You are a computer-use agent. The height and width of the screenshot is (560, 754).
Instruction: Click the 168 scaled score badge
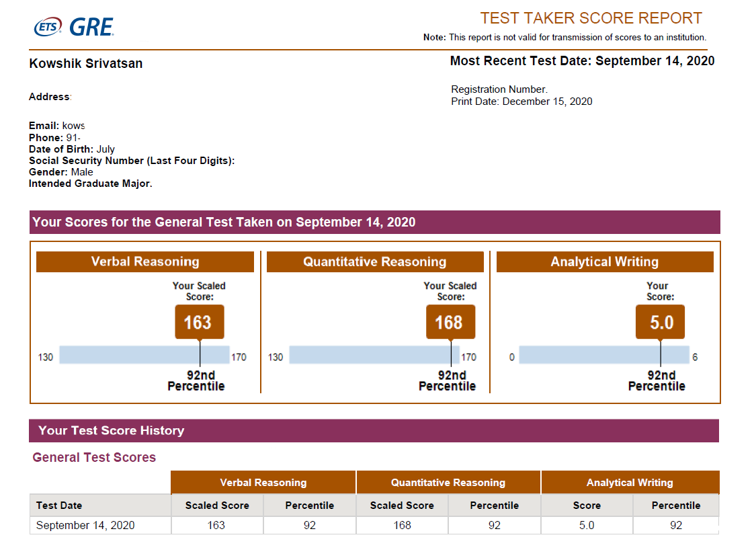[x=450, y=322]
